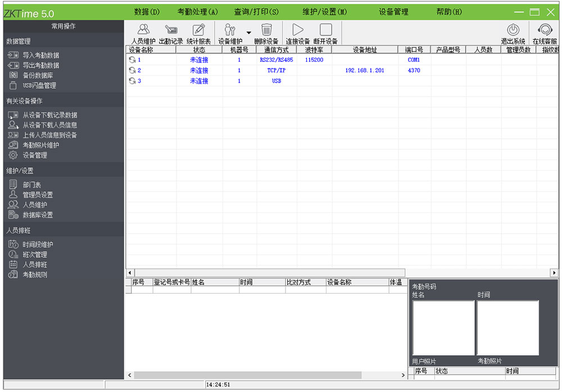Click the 连接设备 play icon

pyautogui.click(x=297, y=29)
